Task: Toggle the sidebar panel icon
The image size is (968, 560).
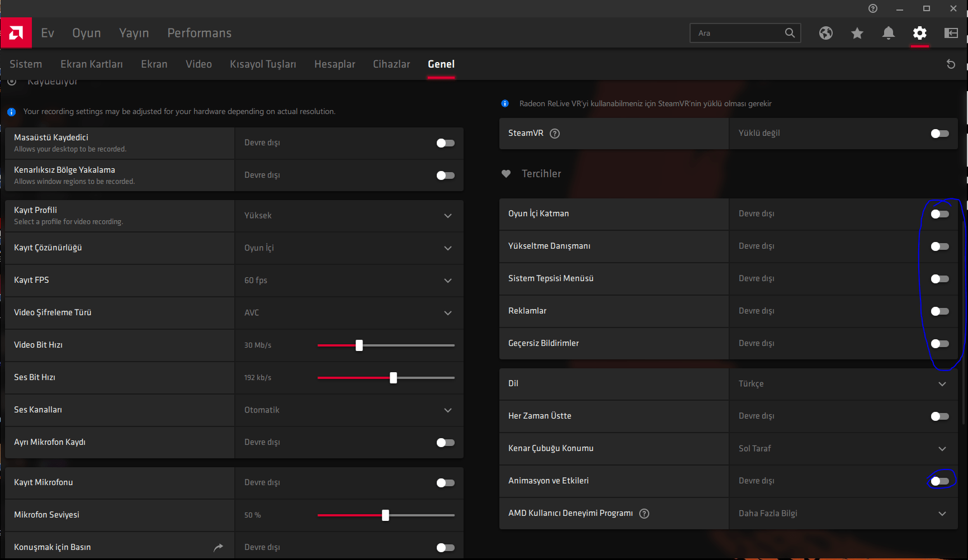Action: pos(951,33)
